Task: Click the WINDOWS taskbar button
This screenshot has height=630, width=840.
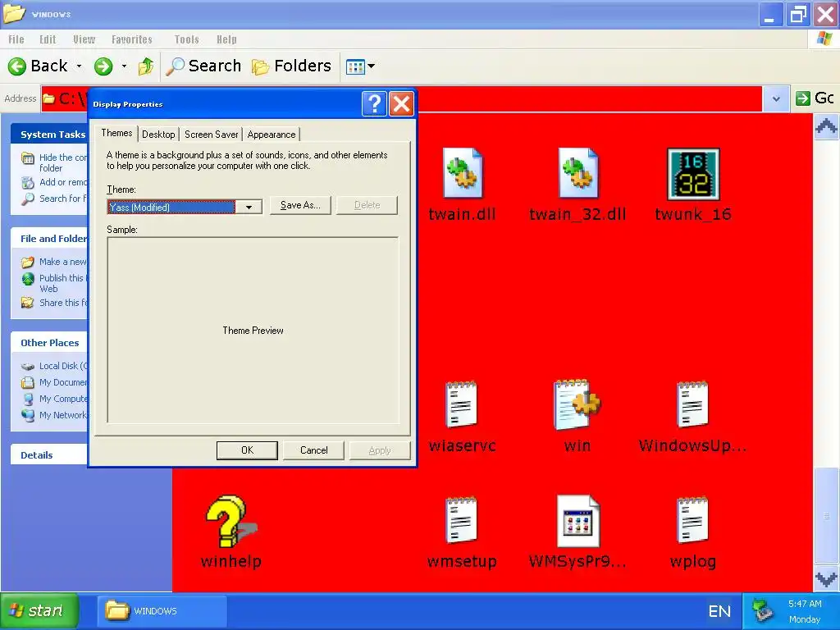Action: point(162,610)
